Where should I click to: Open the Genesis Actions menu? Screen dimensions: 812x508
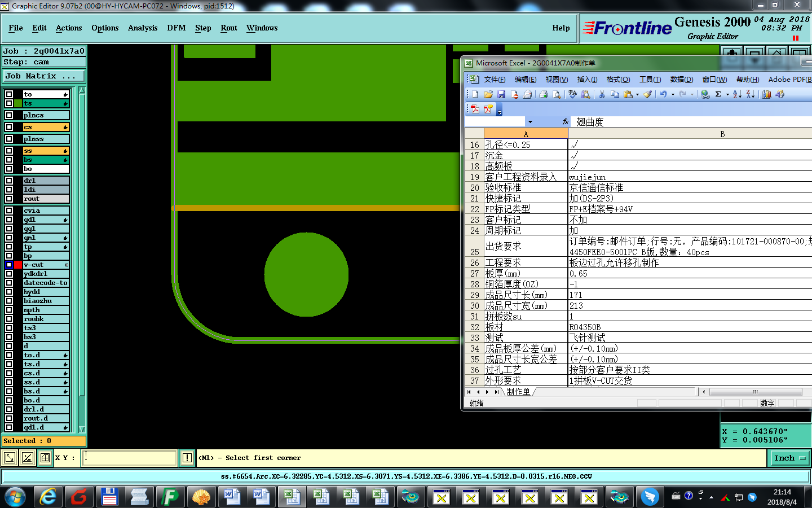[69, 28]
